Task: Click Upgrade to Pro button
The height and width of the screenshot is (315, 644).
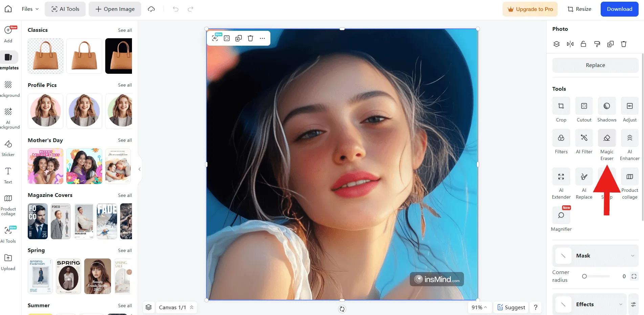Action: coord(530,9)
